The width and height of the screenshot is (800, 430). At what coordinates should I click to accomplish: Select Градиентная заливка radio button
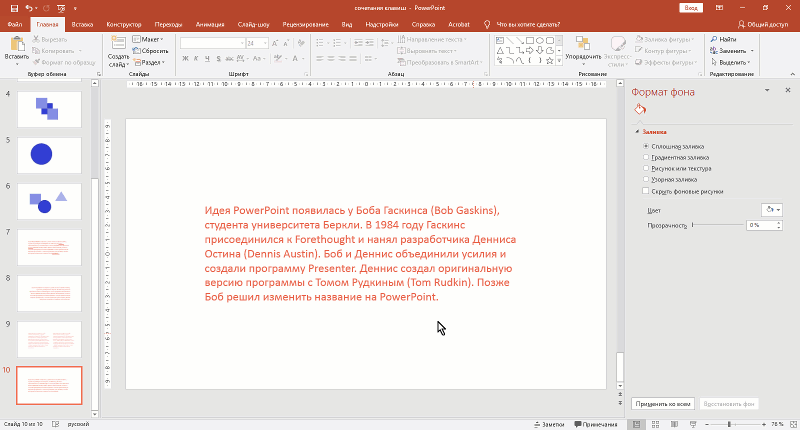point(646,158)
